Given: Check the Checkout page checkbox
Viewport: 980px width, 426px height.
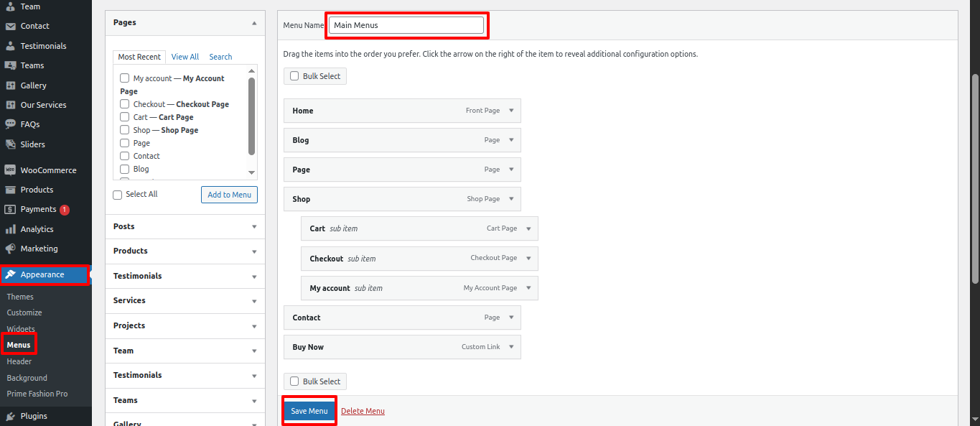Looking at the screenshot, I should coord(125,104).
